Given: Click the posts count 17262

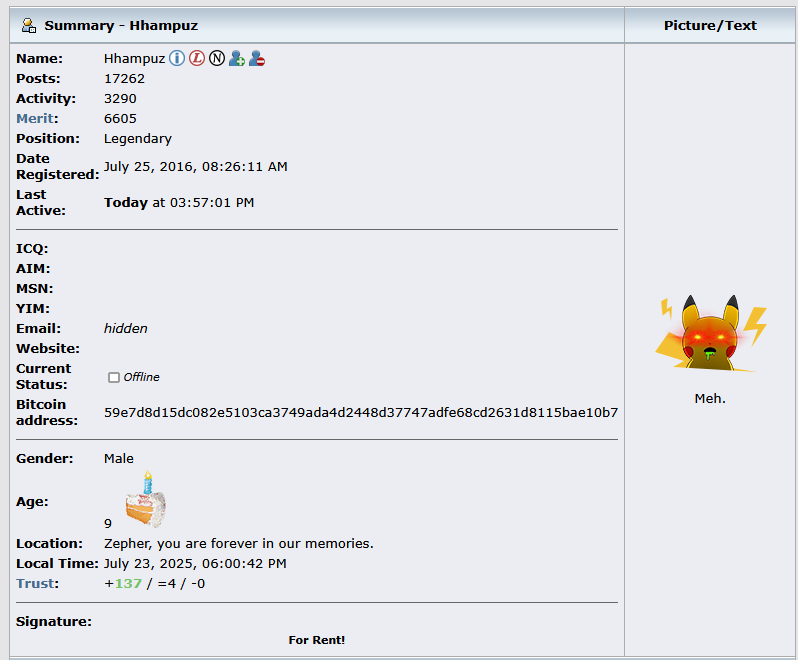Looking at the screenshot, I should click(124, 79).
